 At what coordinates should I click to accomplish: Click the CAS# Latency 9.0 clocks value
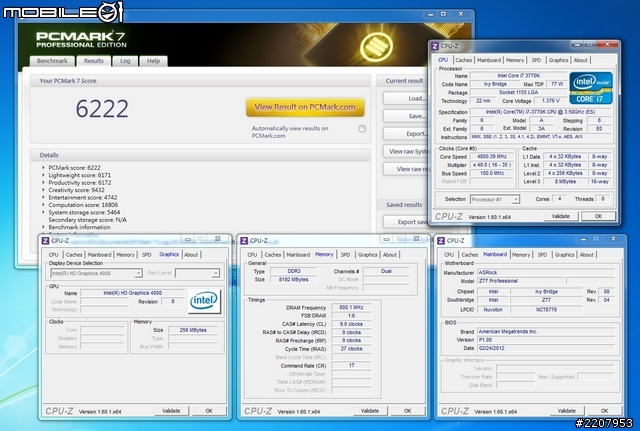[x=351, y=324]
